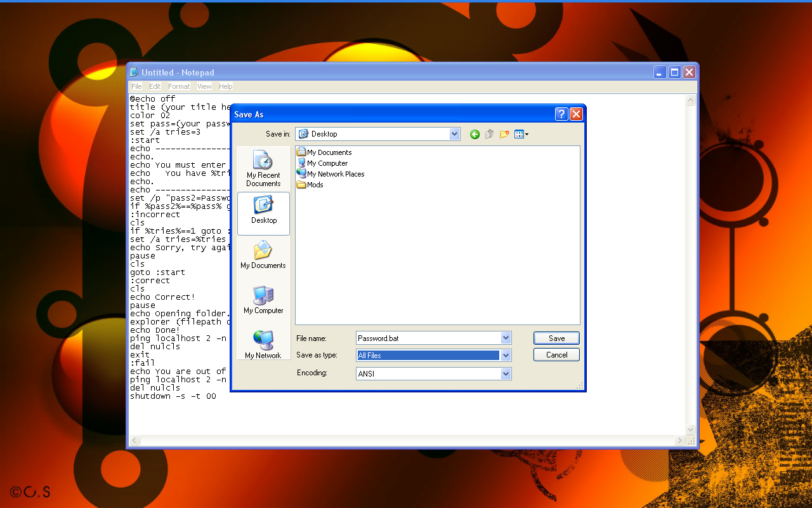This screenshot has height=508, width=812.
Task: Expand the File name dropdown arrow
Action: (506, 338)
